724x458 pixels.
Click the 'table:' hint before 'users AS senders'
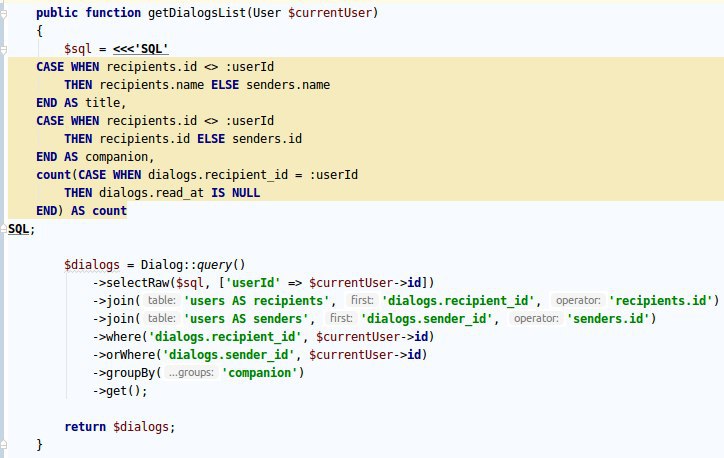(x=162, y=319)
